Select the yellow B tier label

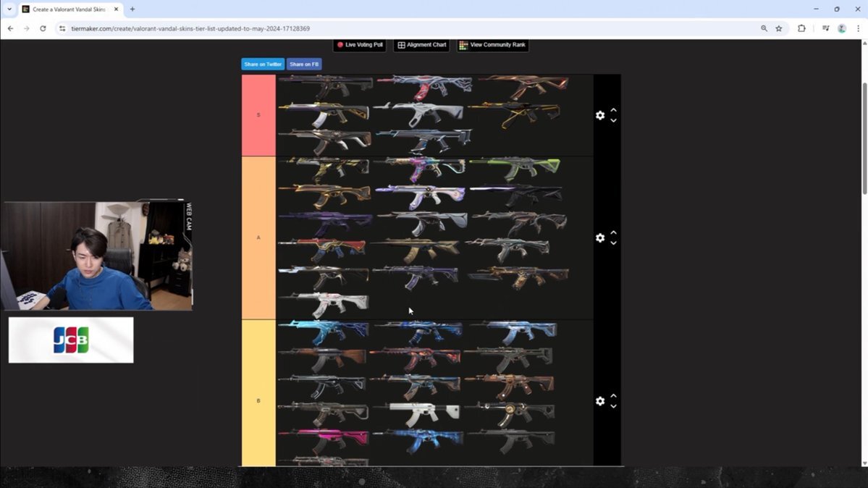(x=258, y=392)
